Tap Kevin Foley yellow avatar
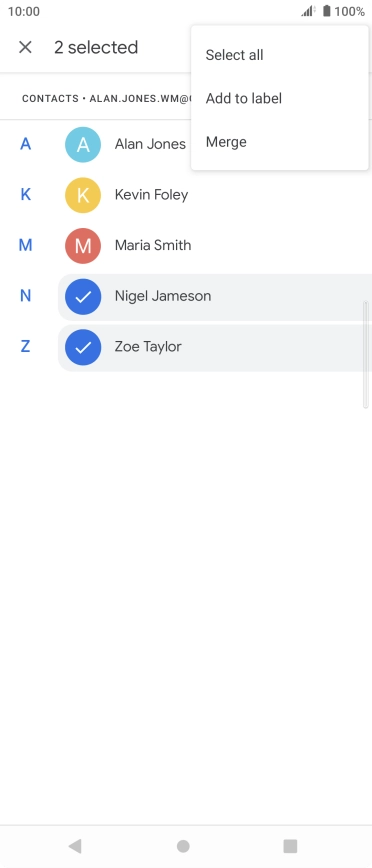Screen dimensions: 372x868 pos(83,195)
